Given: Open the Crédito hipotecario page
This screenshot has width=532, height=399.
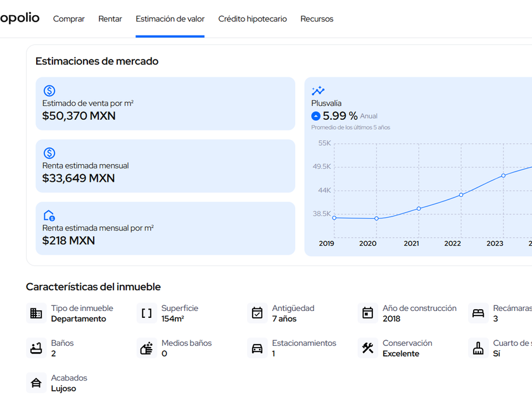Looking at the screenshot, I should pos(252,19).
